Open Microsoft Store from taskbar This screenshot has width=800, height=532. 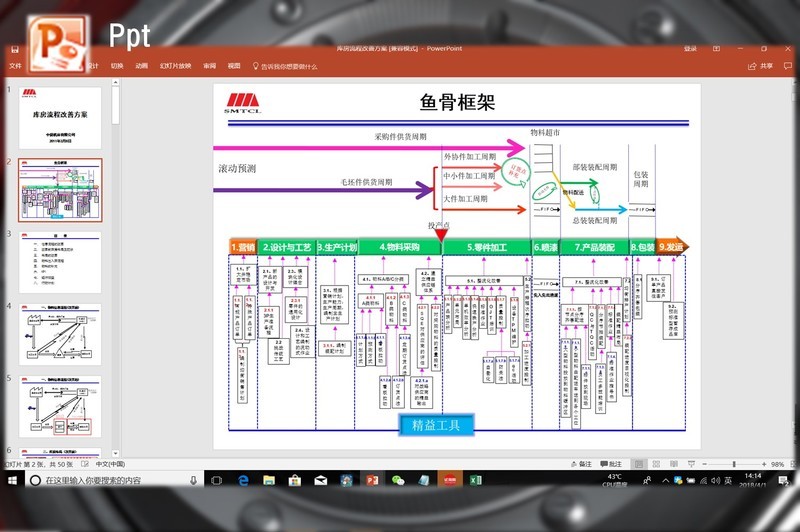pos(294,480)
